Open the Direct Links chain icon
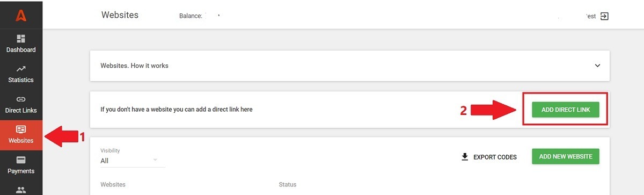This screenshot has width=644, height=195. pos(21,99)
